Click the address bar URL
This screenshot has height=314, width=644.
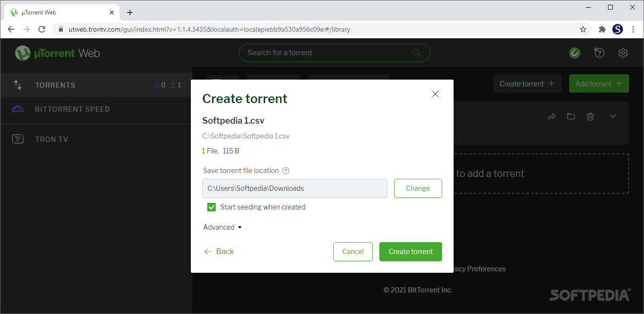click(210, 29)
